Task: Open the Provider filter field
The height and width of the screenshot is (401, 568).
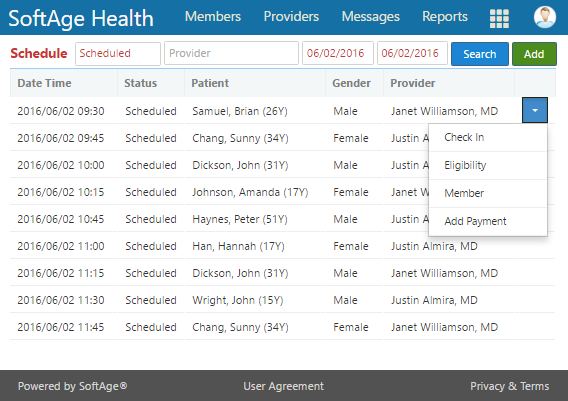Action: [231, 53]
